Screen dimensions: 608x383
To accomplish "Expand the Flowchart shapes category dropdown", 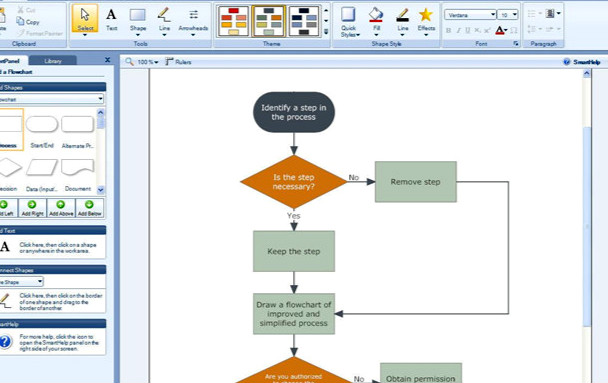I will 100,99.
